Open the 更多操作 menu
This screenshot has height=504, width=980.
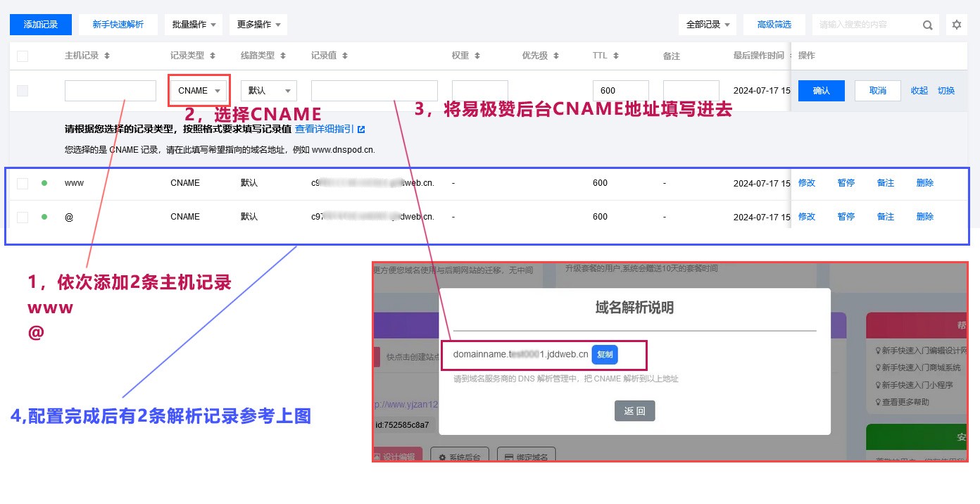pyautogui.click(x=258, y=25)
